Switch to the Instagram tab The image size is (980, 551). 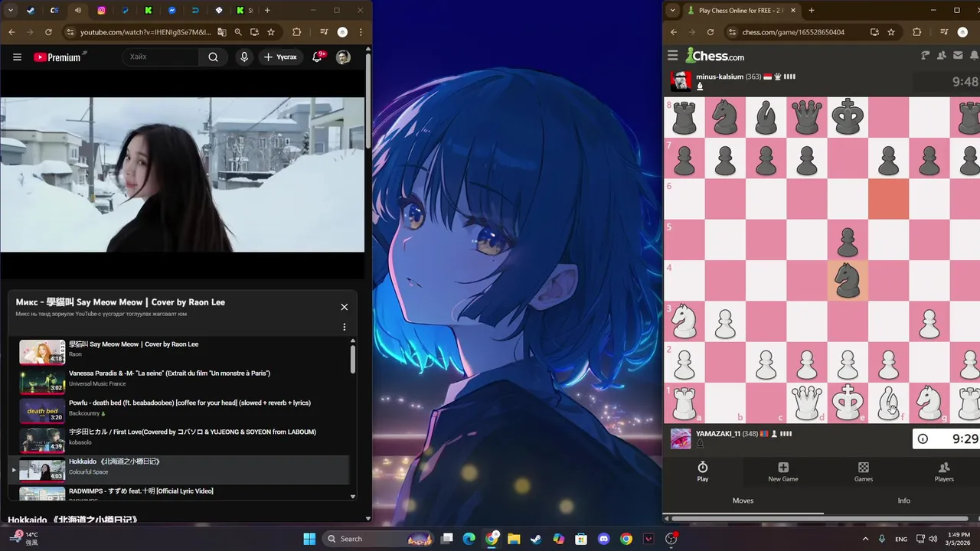click(101, 11)
